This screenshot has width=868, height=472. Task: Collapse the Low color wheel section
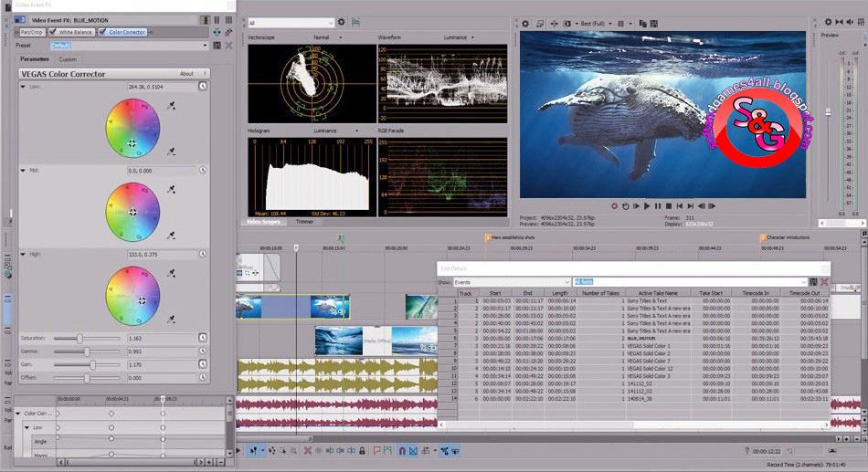pos(23,87)
